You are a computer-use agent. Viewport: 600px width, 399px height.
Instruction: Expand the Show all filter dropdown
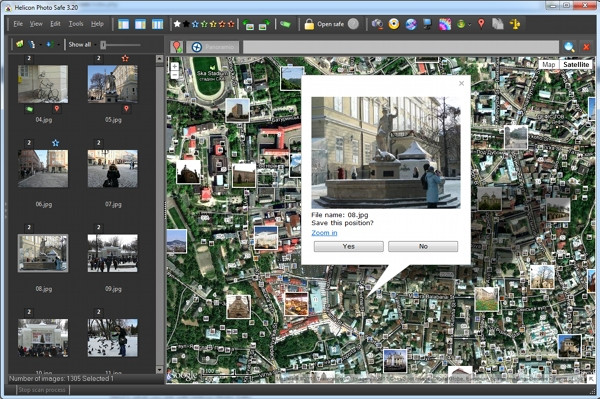coord(95,45)
